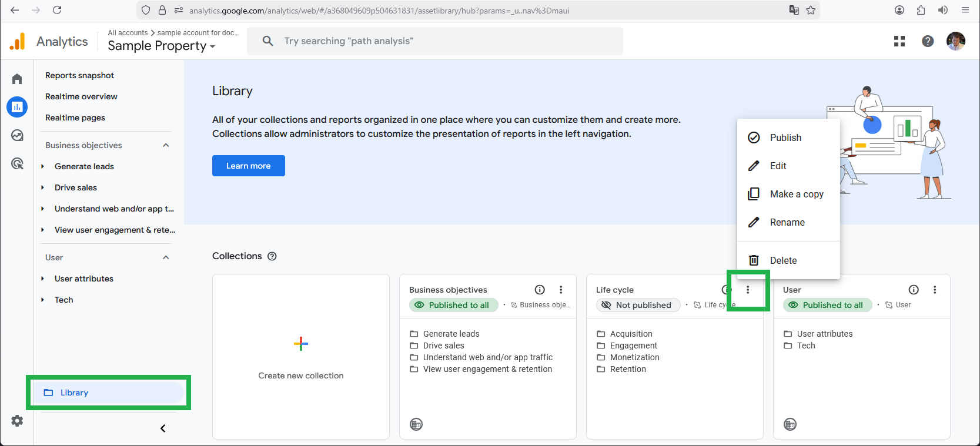Open the Home icon in left rail

pos(17,79)
